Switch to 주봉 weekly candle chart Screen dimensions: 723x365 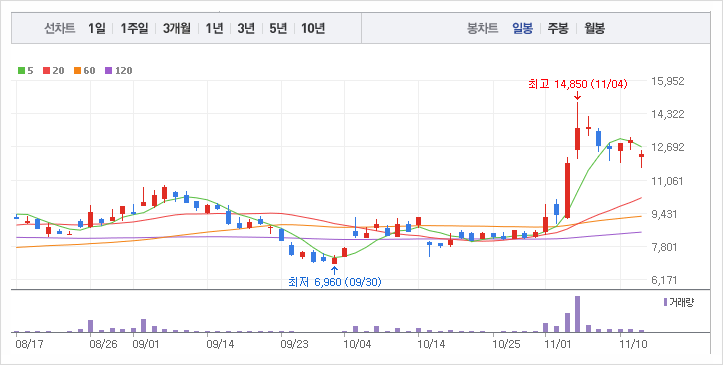coord(558,29)
